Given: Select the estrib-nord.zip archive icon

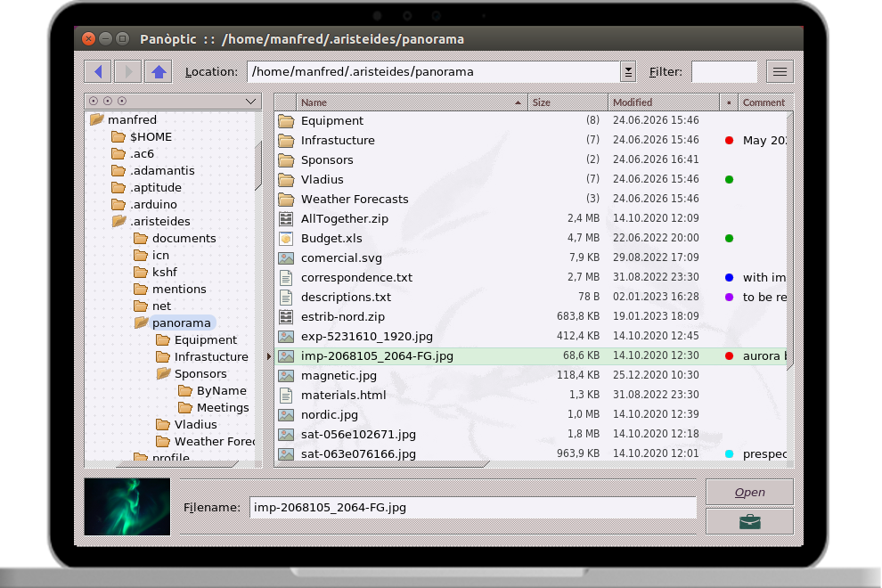Looking at the screenshot, I should [x=286, y=317].
